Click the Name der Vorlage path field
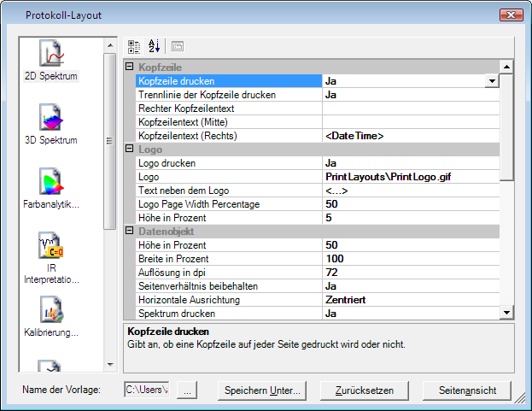Image resolution: width=532 pixels, height=411 pixels. (148, 390)
